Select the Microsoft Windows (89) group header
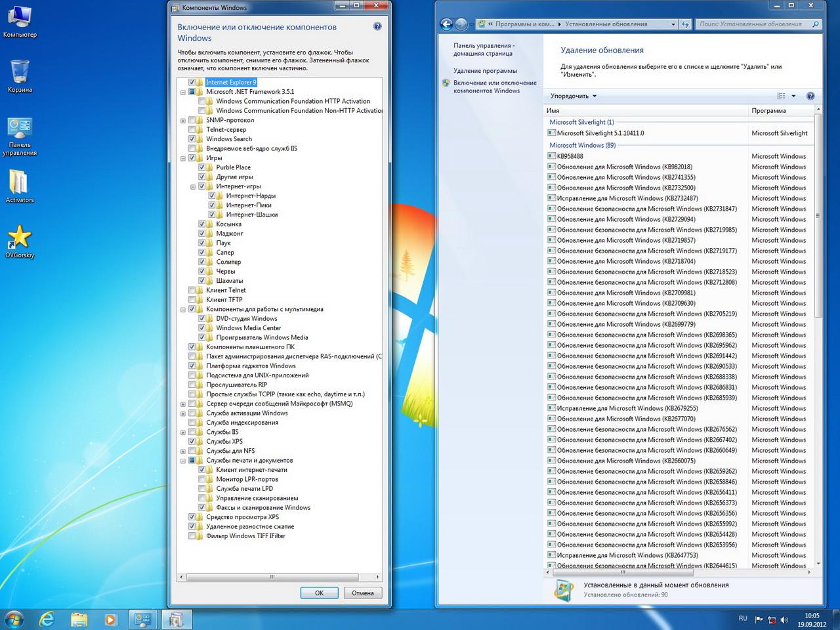 pyautogui.click(x=582, y=145)
